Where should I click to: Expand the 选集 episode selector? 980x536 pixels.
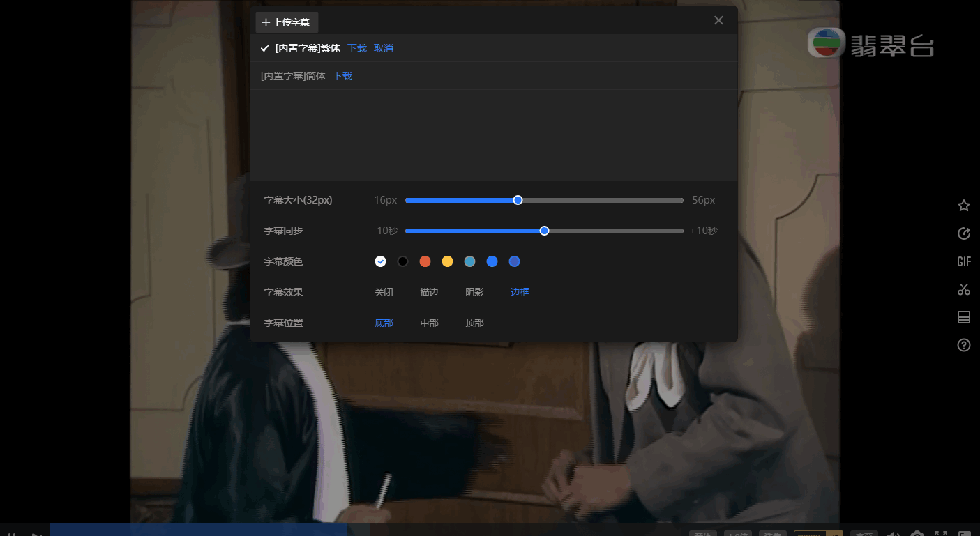pos(773,533)
